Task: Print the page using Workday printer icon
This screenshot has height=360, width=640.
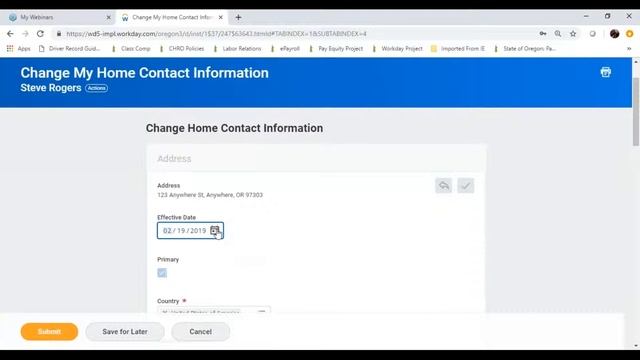Action: click(x=606, y=72)
